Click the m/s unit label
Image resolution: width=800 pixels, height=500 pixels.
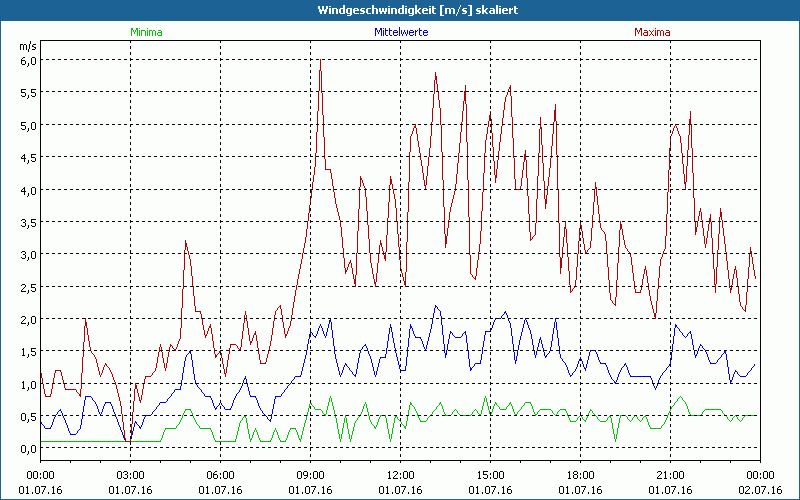(27, 46)
